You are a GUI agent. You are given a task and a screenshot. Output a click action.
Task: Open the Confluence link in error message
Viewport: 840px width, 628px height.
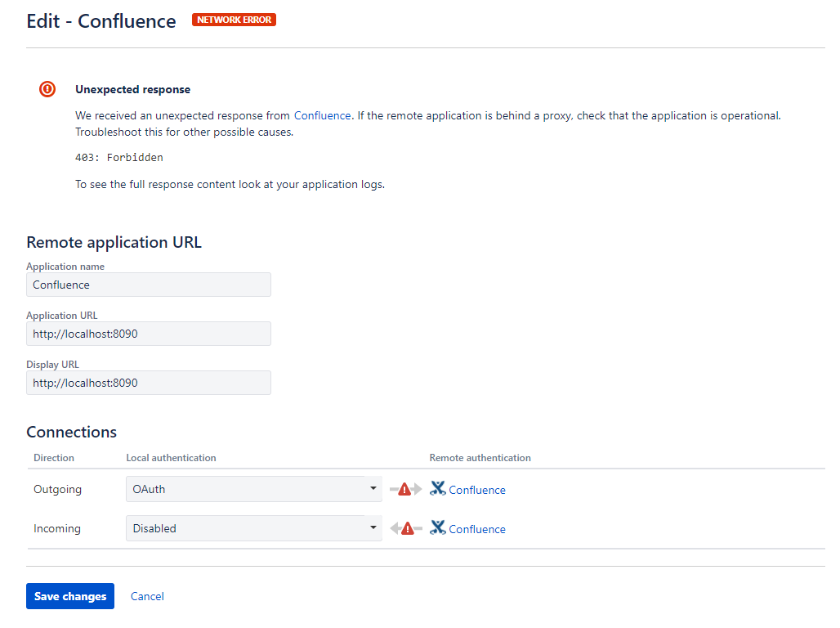(323, 116)
